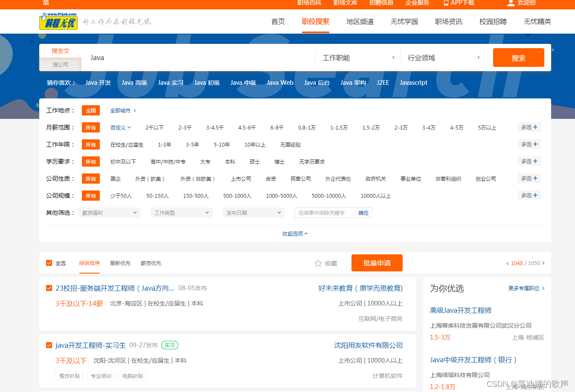Screen dimensions: 575x392
Task: Sort by 薪资优先
Action: pyautogui.click(x=151, y=263)
